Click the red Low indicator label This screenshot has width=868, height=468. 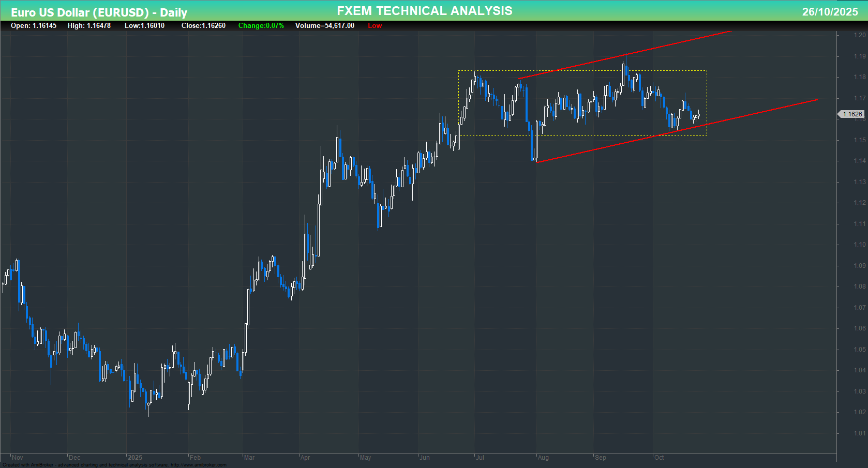coord(375,25)
